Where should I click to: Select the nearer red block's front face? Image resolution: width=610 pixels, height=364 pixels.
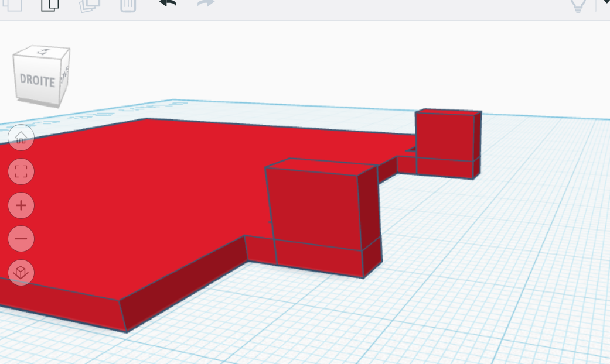317,210
